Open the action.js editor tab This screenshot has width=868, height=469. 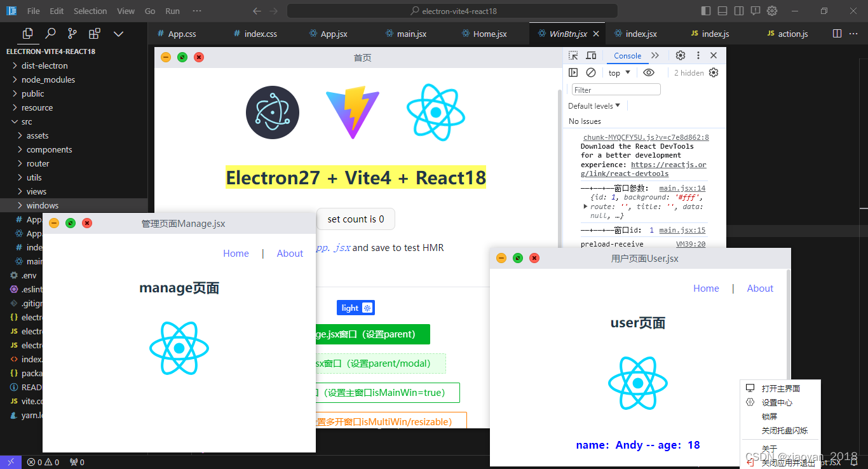pos(792,34)
